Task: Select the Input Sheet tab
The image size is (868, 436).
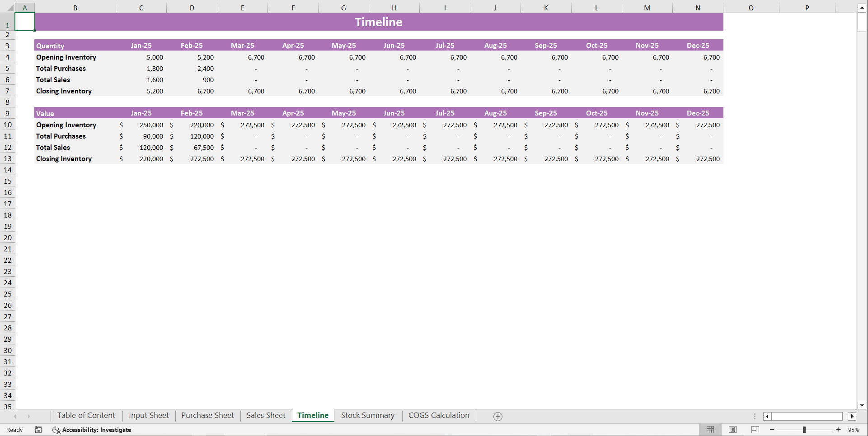Action: (x=149, y=415)
